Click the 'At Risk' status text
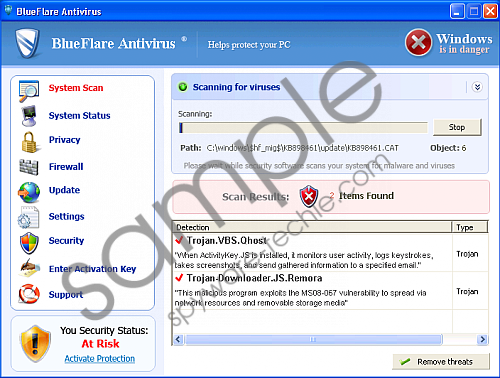Viewport: 500px width, 378px height. coord(100,344)
